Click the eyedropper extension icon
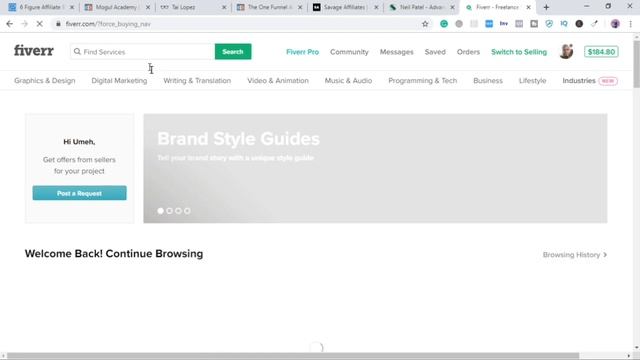Viewport: 640px width, 360px height. click(594, 24)
